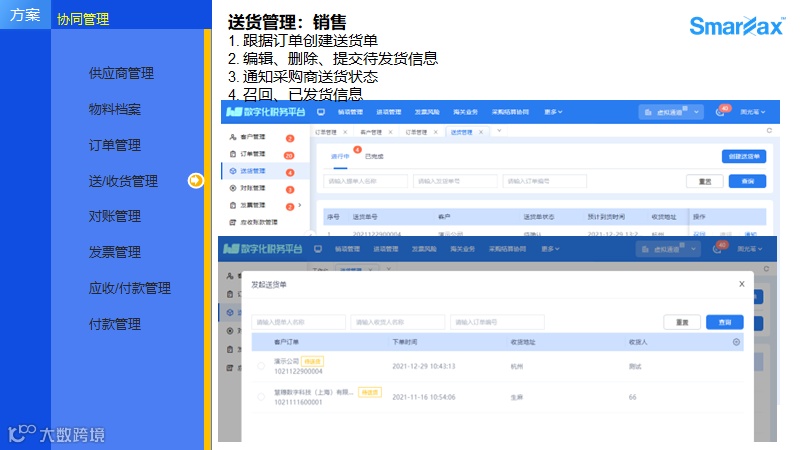
Task: Click the 送货管理 cube icon in the upper sidebar
Action: [233, 171]
